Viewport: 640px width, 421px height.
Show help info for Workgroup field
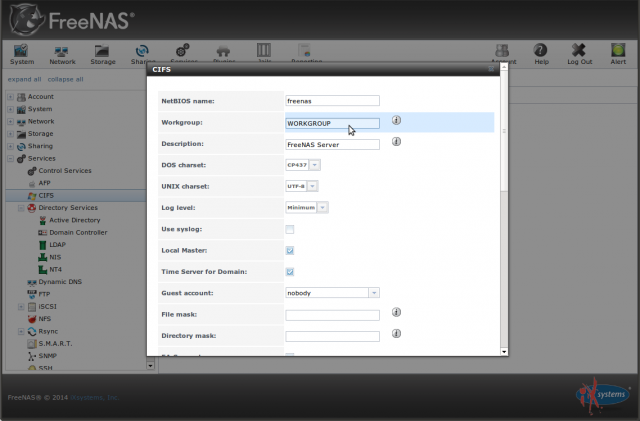396,120
